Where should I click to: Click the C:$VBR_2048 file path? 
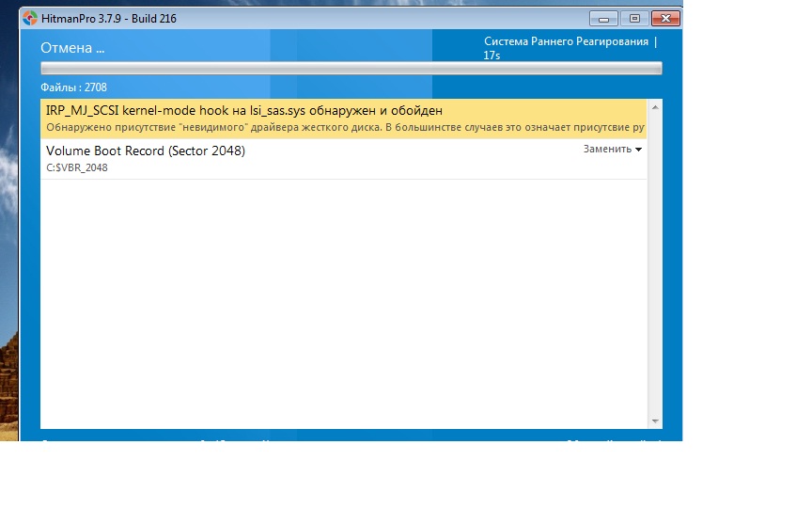(x=77, y=167)
